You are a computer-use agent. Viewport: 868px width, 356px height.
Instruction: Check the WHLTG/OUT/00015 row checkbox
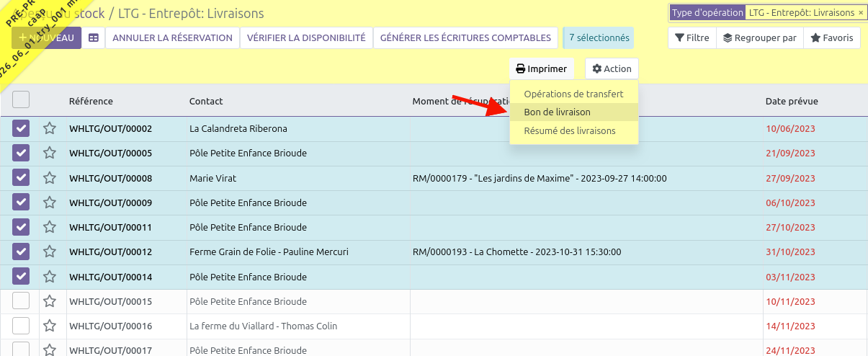pyautogui.click(x=21, y=301)
